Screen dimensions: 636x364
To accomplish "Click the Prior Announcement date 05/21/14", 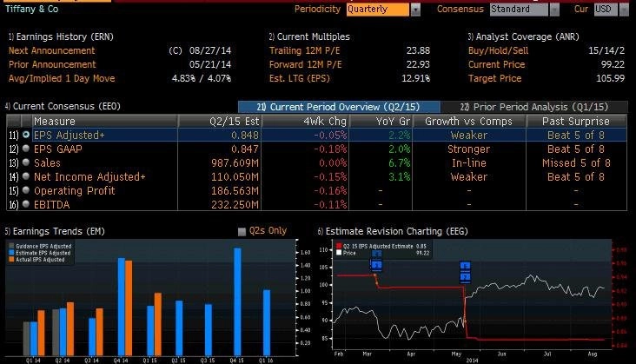I will point(210,64).
